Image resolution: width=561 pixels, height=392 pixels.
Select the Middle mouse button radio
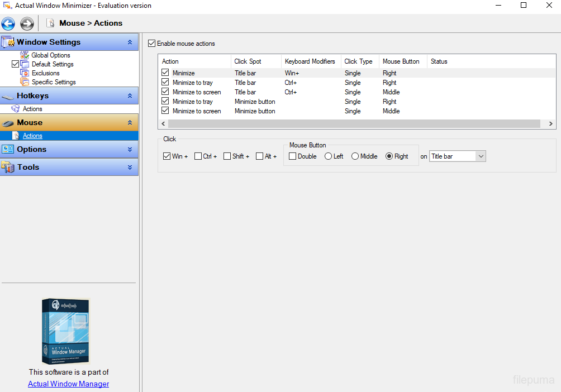[x=355, y=156]
